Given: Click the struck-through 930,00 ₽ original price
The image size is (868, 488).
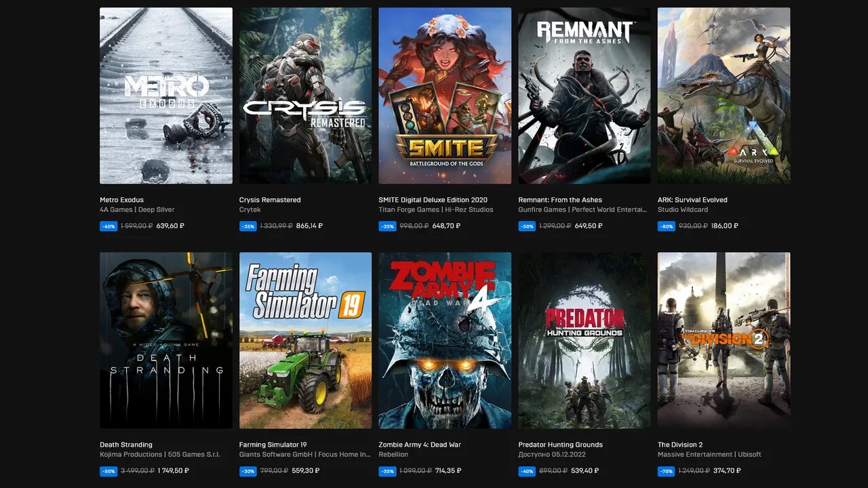Looking at the screenshot, I should pyautogui.click(x=693, y=226).
